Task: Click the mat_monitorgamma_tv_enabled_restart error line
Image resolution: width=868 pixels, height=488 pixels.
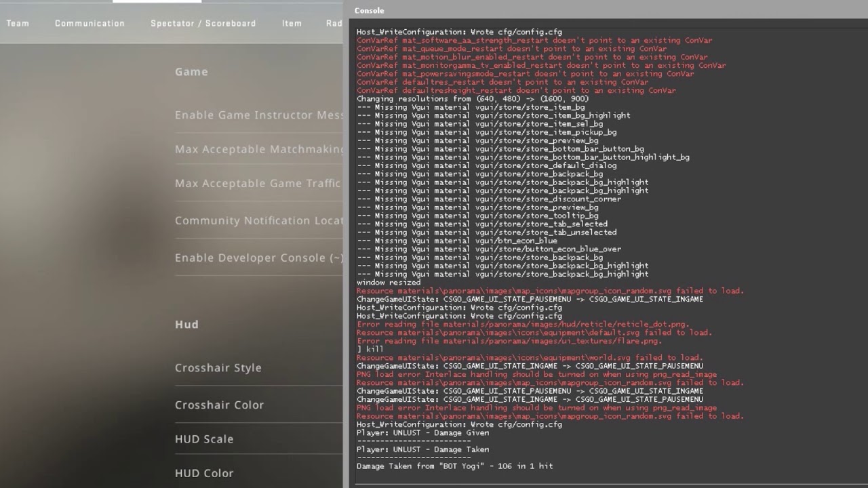Action: [x=541, y=66]
